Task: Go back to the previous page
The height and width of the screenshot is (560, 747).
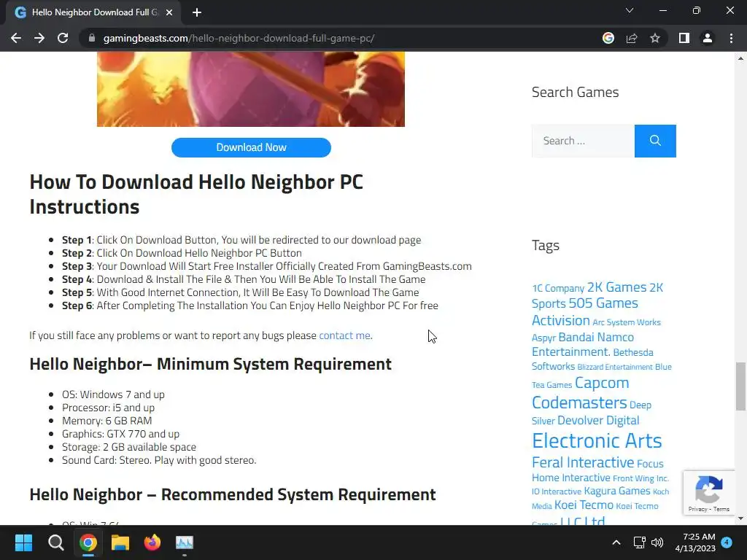Action: (16, 38)
